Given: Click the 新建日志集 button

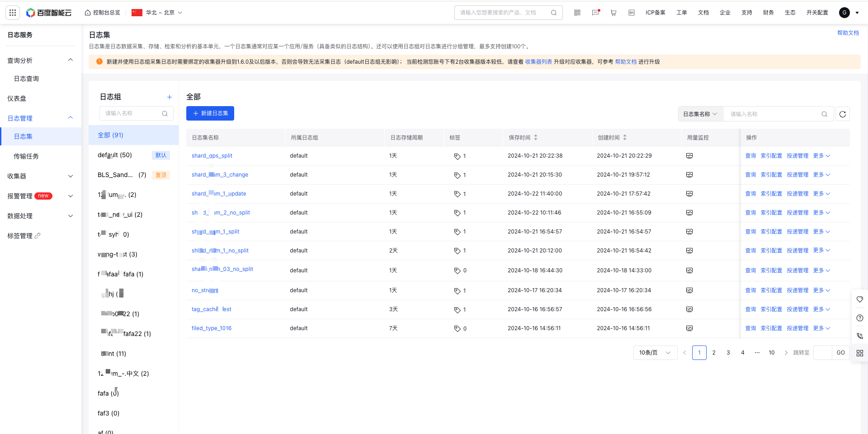Looking at the screenshot, I should pos(210,113).
